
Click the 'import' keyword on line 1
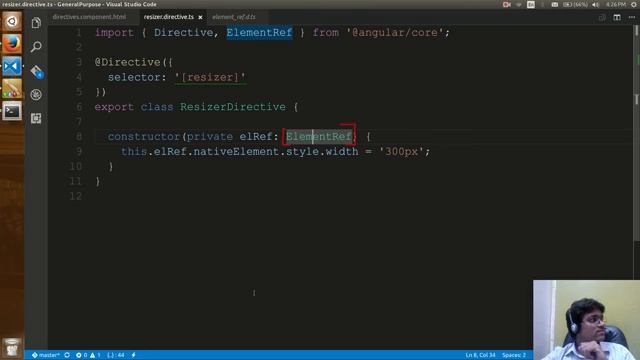pyautogui.click(x=114, y=33)
